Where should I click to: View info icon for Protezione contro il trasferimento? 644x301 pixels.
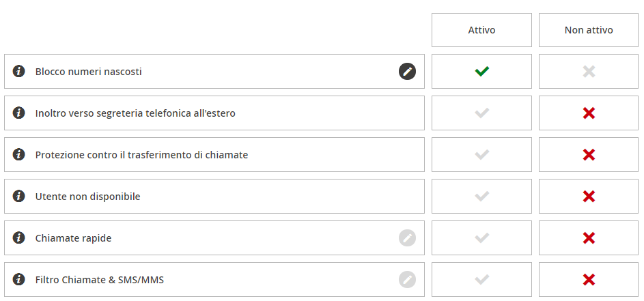click(x=18, y=154)
